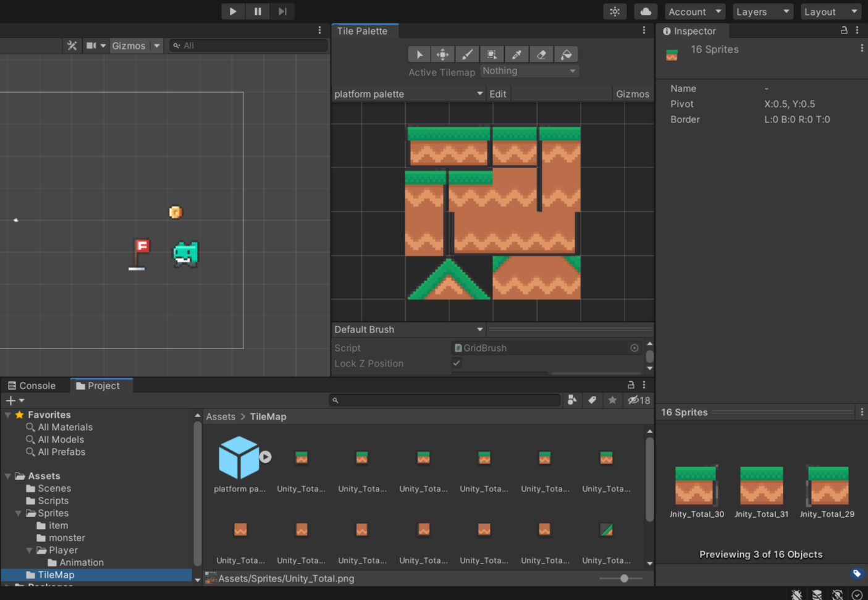Open the Tile Palette panel options menu
868x600 pixels.
coord(644,30)
